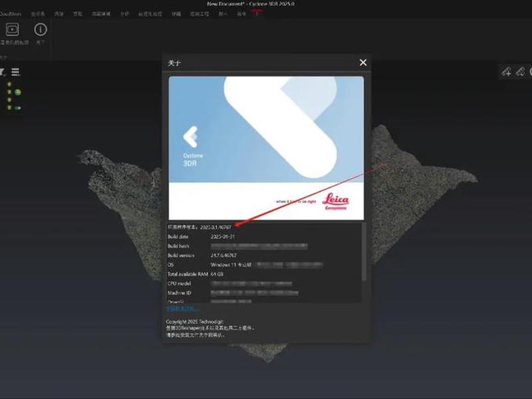Click the window title New Document Cyclone 3DR
The width and height of the screenshot is (532, 399).
251,4
